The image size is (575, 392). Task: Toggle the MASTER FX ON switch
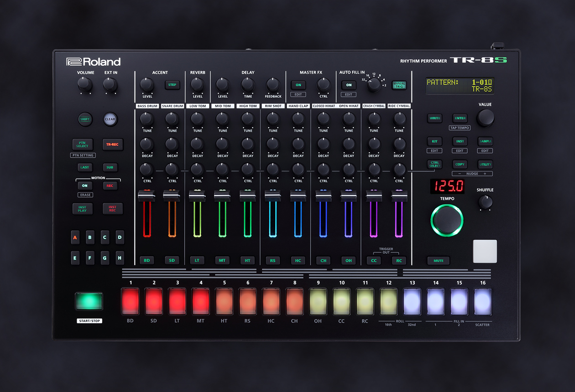pos(298,85)
